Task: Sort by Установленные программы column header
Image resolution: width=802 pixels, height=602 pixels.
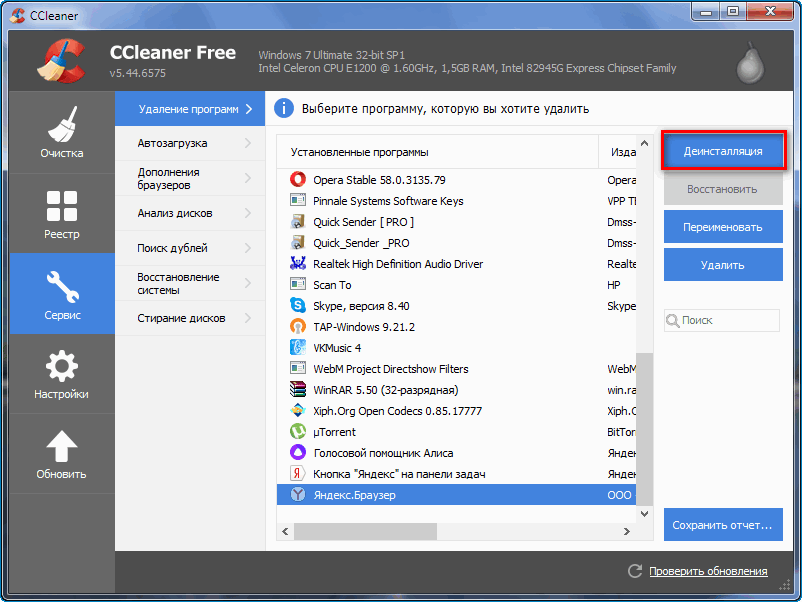Action: [x=437, y=152]
